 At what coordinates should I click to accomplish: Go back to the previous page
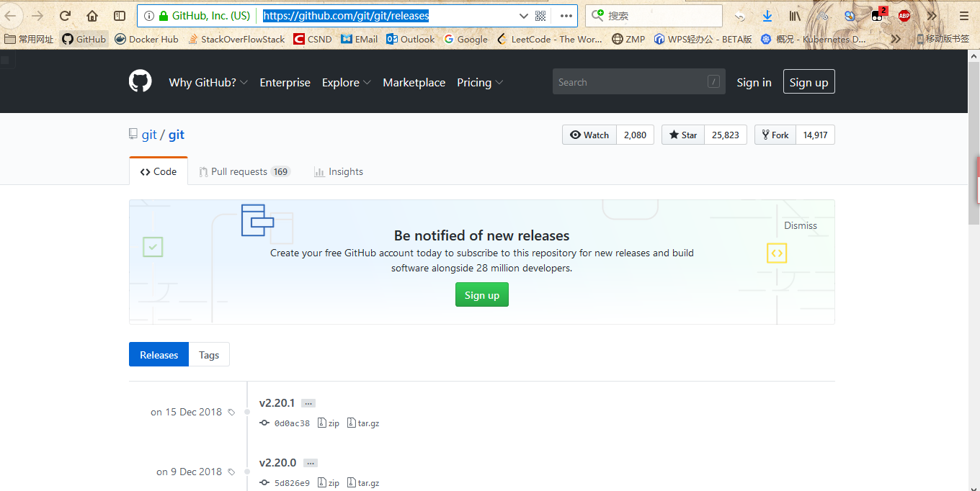[11, 15]
